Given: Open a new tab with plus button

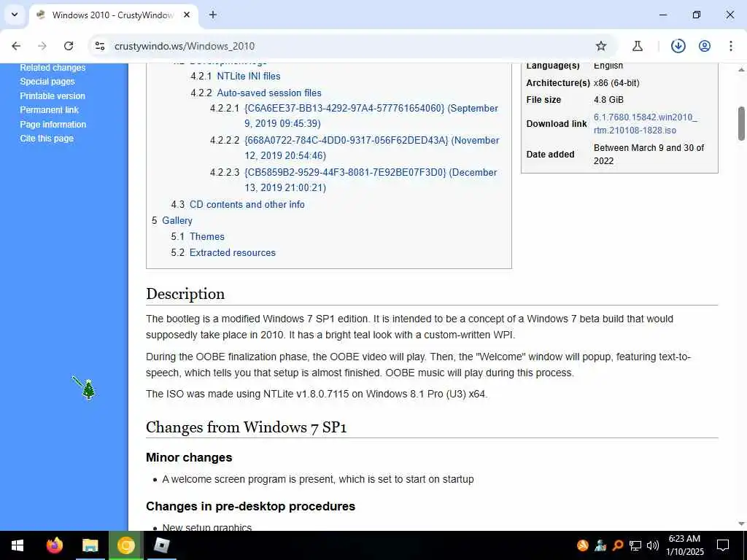Looking at the screenshot, I should (213, 15).
